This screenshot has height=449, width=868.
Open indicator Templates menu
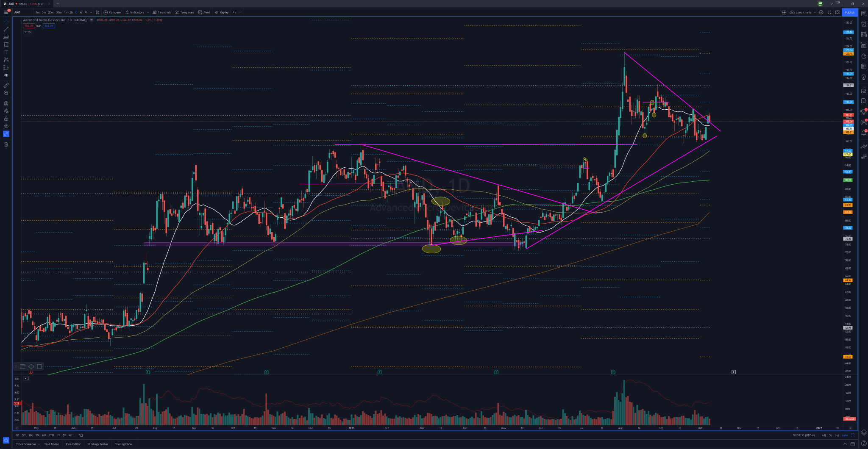tap(184, 12)
